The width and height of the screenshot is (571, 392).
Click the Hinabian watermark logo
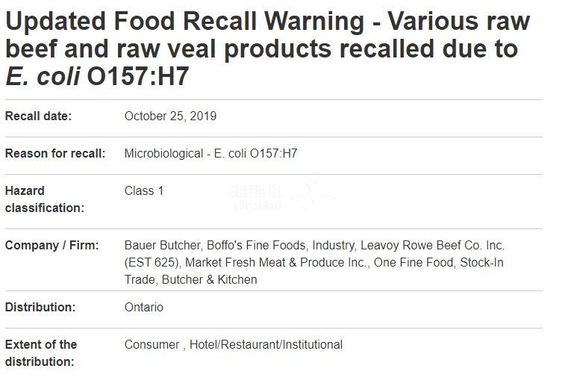pos(283,196)
